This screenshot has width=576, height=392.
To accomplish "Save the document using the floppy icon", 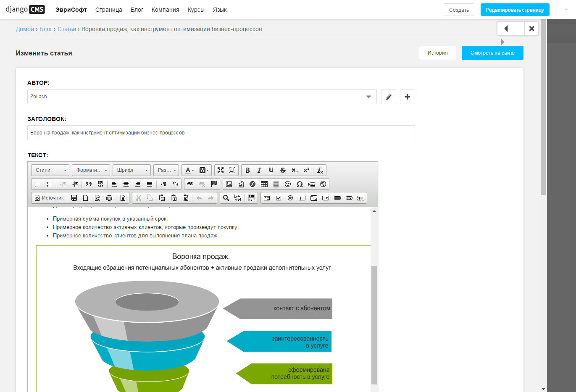I will pos(74,198).
